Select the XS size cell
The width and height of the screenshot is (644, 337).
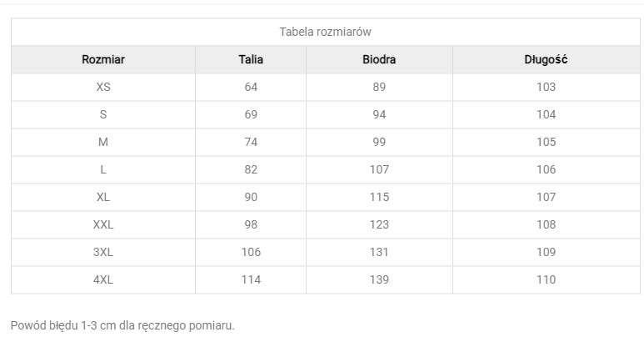coord(103,88)
